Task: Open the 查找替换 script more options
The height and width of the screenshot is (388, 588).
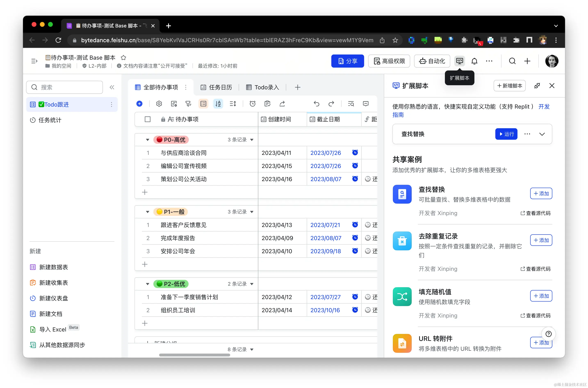Action: click(x=527, y=134)
